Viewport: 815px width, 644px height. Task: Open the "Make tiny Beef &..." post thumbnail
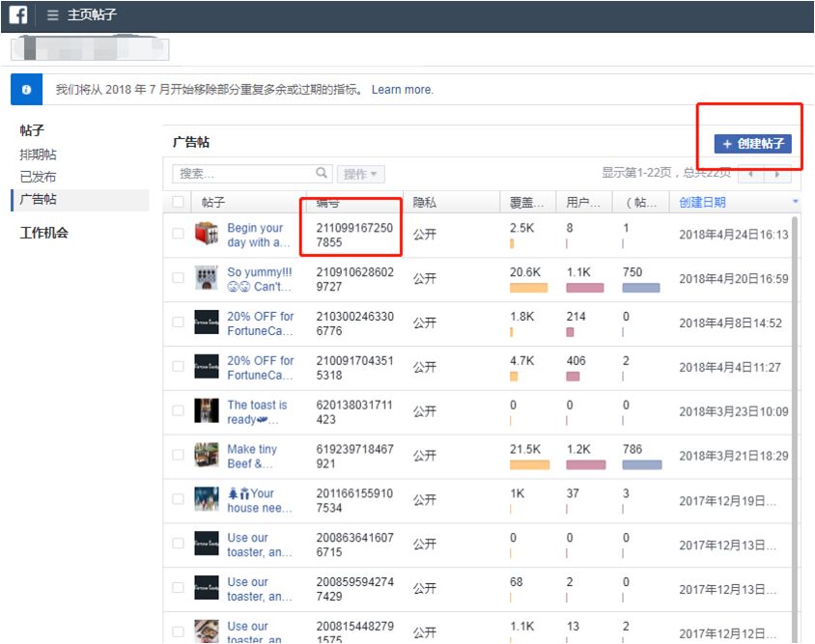pos(207,455)
